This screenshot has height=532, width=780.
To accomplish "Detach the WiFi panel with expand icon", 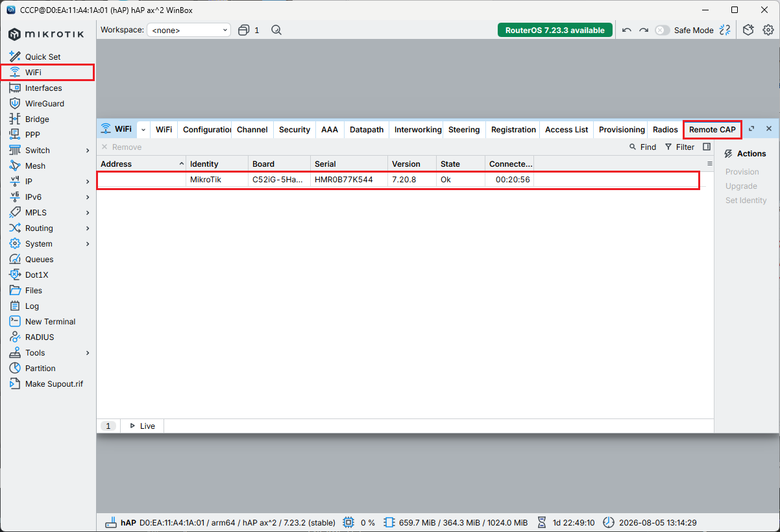I will [751, 129].
